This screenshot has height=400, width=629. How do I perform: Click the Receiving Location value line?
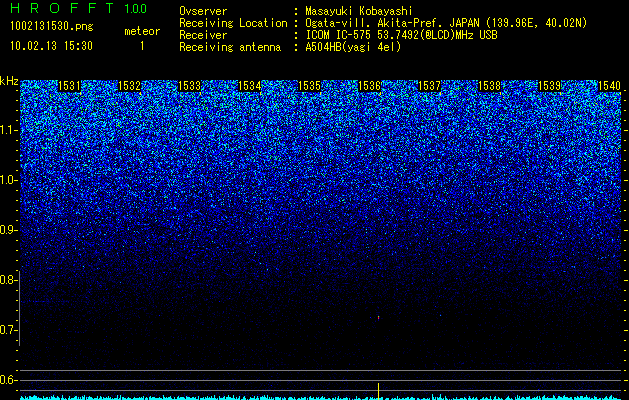[446, 23]
